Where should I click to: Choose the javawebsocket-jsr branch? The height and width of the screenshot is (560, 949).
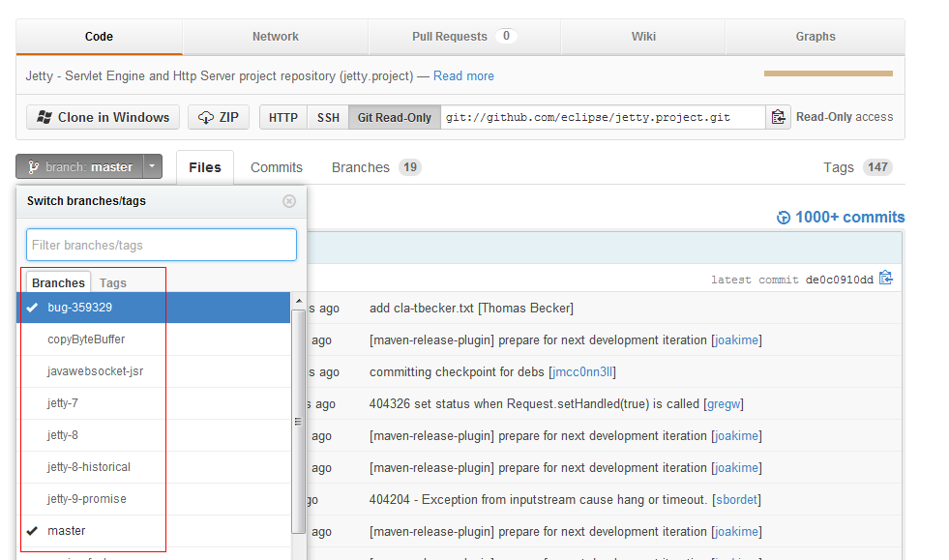153,371
